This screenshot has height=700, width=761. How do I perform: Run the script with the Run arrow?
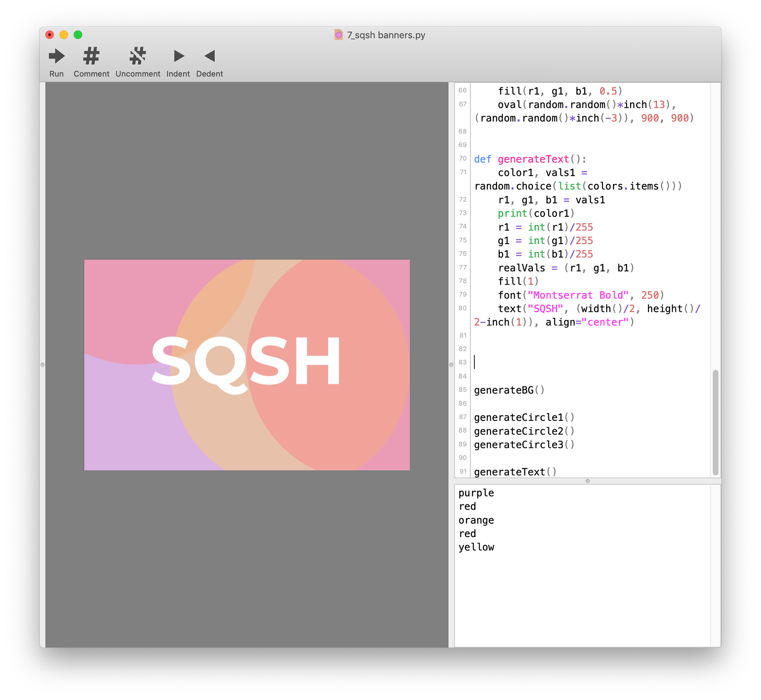pos(57,56)
